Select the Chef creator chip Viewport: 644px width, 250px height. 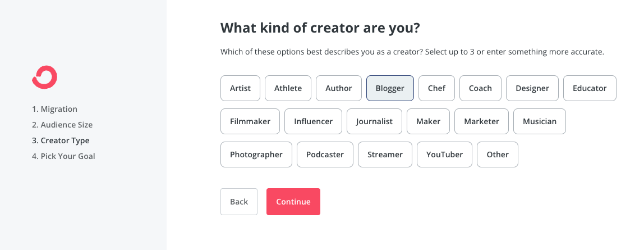436,88
